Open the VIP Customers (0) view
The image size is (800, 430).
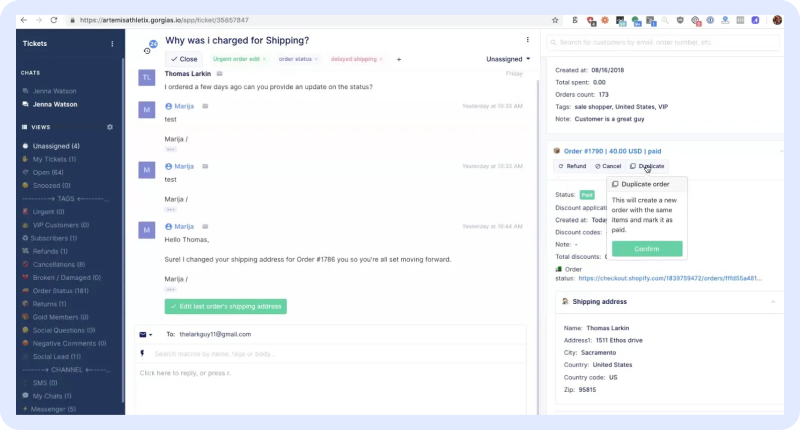pyautogui.click(x=61, y=225)
